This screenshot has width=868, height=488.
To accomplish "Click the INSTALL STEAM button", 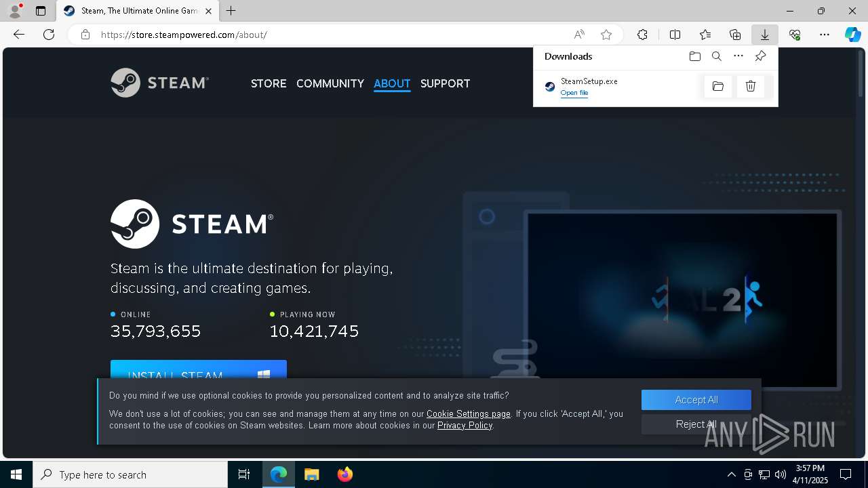I will tap(199, 369).
